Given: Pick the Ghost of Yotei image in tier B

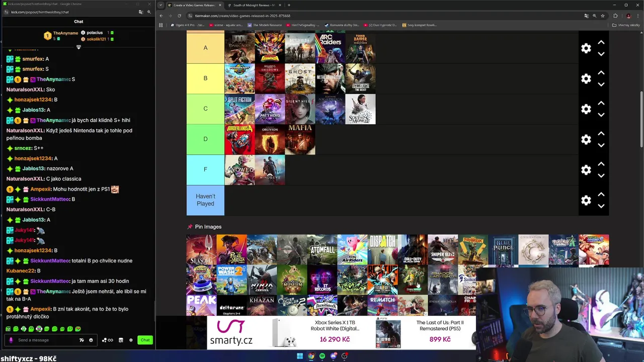Looking at the screenshot, I should 300,78.
